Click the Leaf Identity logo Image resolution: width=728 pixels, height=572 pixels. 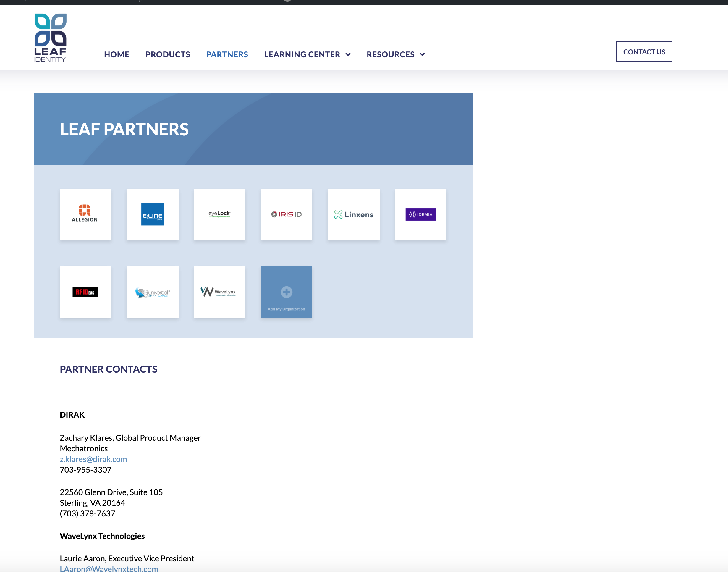50,38
